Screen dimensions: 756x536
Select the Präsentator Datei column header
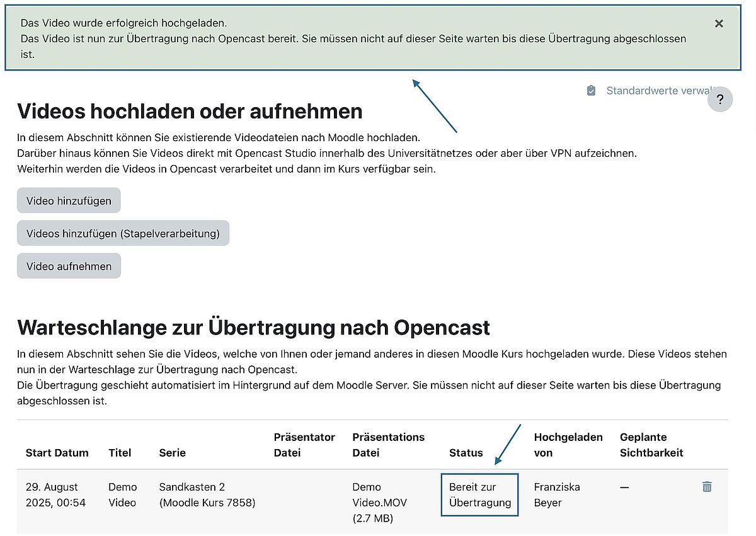[305, 445]
